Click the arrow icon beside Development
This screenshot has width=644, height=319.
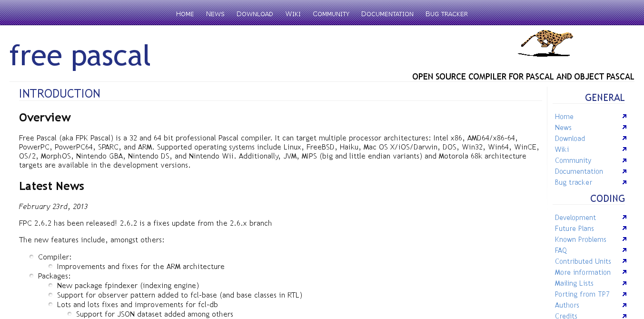point(624,218)
